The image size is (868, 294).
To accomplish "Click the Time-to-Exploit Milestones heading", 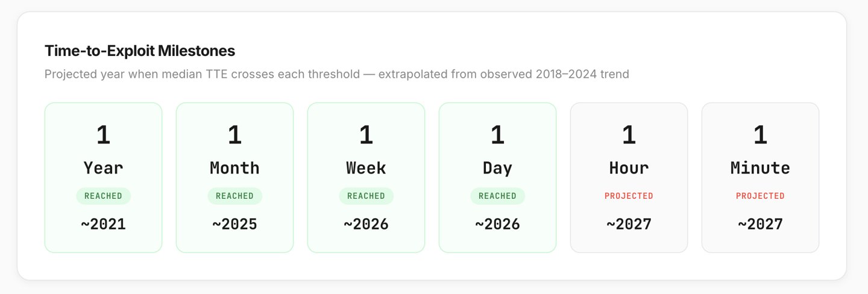I will pyautogui.click(x=140, y=51).
